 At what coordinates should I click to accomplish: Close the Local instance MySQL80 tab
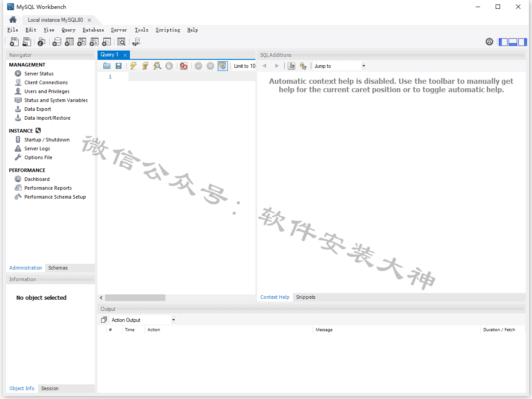[89, 20]
